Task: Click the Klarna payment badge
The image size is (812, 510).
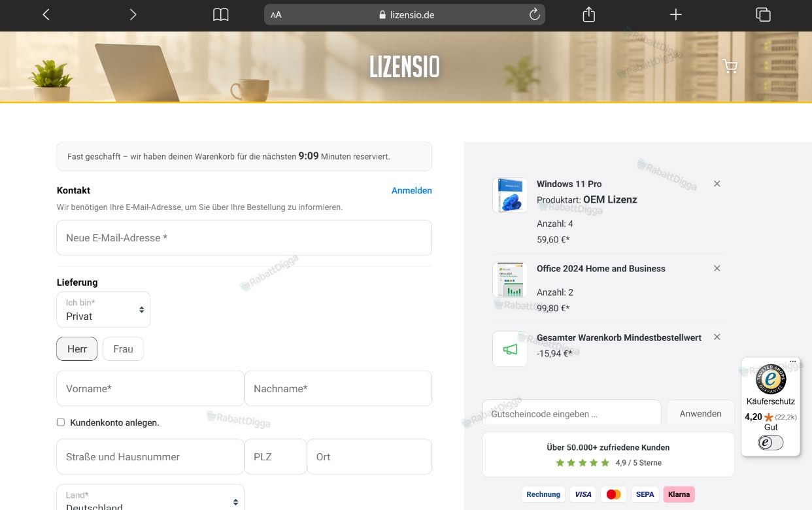Action: [x=679, y=494]
